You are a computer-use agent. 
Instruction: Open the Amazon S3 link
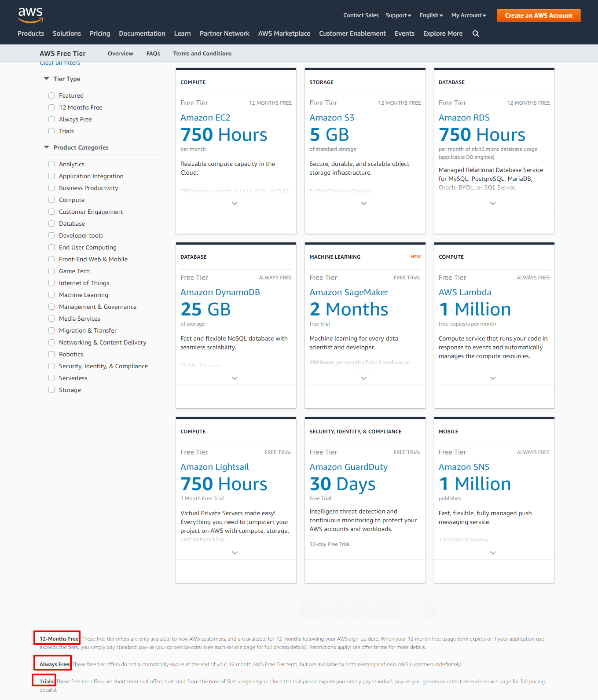tap(332, 117)
